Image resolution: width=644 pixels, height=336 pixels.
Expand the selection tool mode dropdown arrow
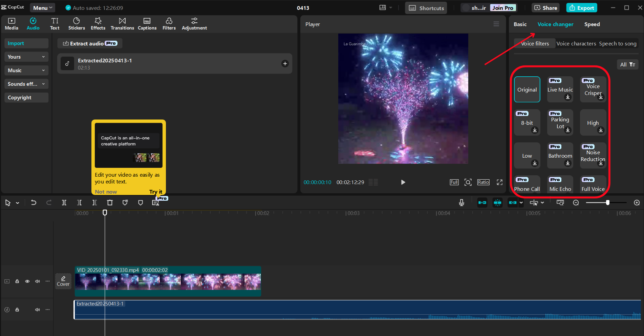coord(18,203)
